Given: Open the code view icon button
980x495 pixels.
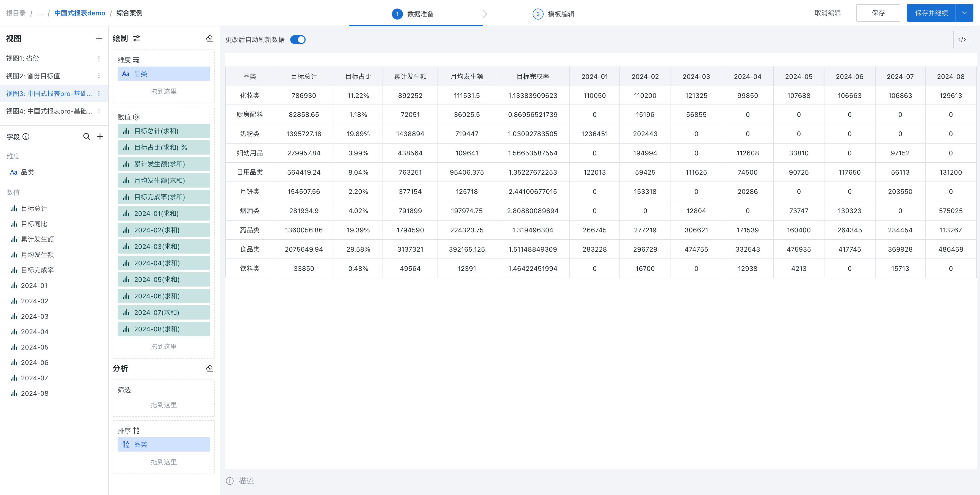Looking at the screenshot, I should click(x=962, y=40).
